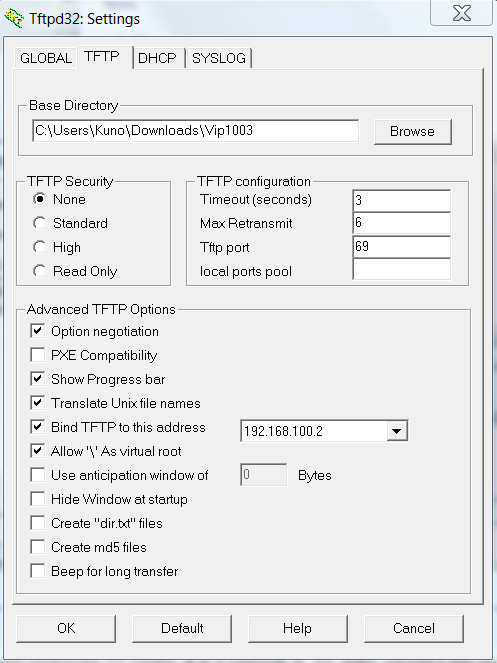497x663 pixels.
Task: Open the Help button
Action: [298, 628]
